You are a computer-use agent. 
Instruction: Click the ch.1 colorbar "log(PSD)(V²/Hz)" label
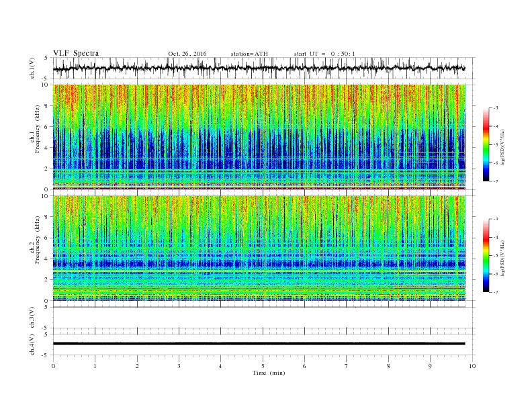pos(503,147)
